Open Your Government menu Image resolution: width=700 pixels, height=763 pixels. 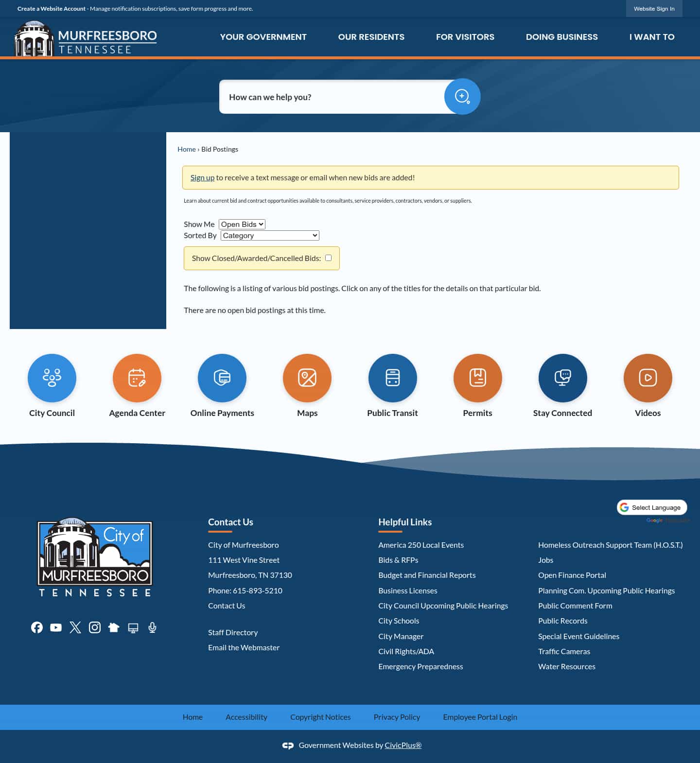tap(263, 37)
